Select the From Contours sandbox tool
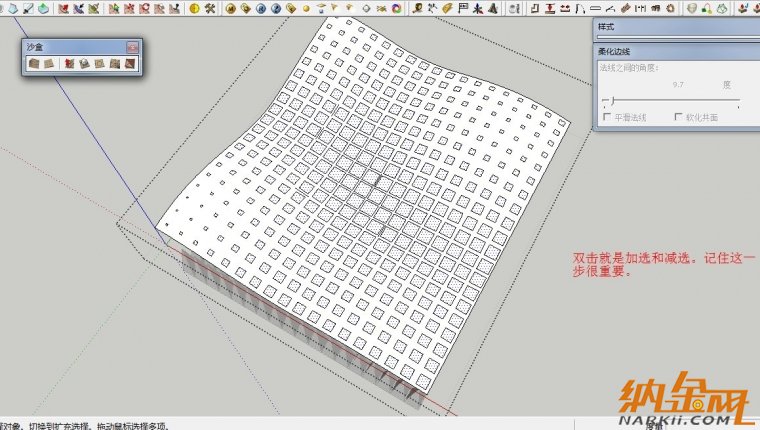Viewport: 760px width, 430px height. click(x=34, y=64)
